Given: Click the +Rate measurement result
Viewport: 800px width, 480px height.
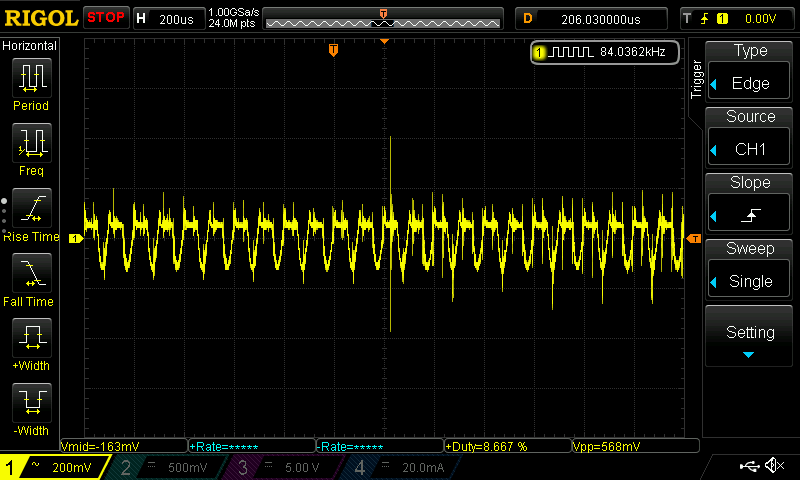Looking at the screenshot, I should 252,446.
